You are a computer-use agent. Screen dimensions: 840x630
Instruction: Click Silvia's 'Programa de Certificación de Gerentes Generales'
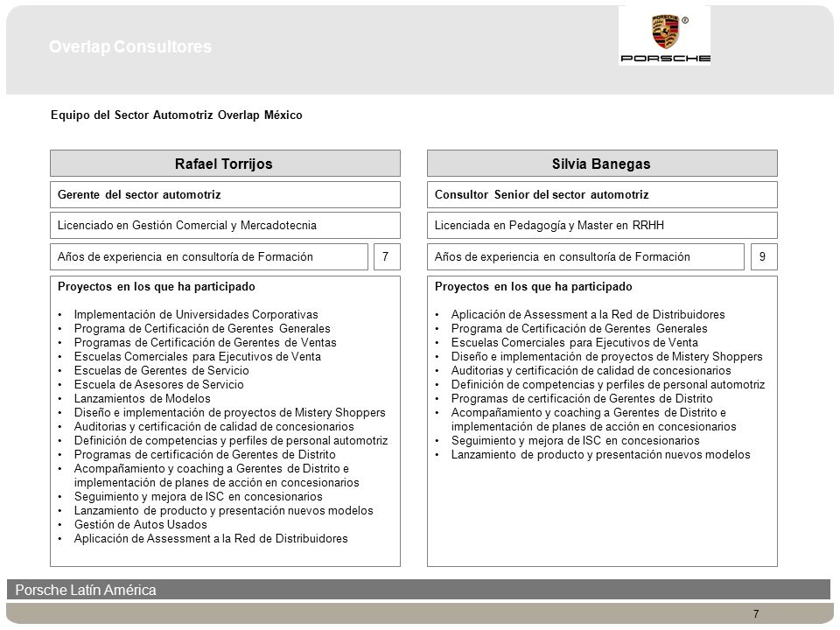(x=579, y=328)
